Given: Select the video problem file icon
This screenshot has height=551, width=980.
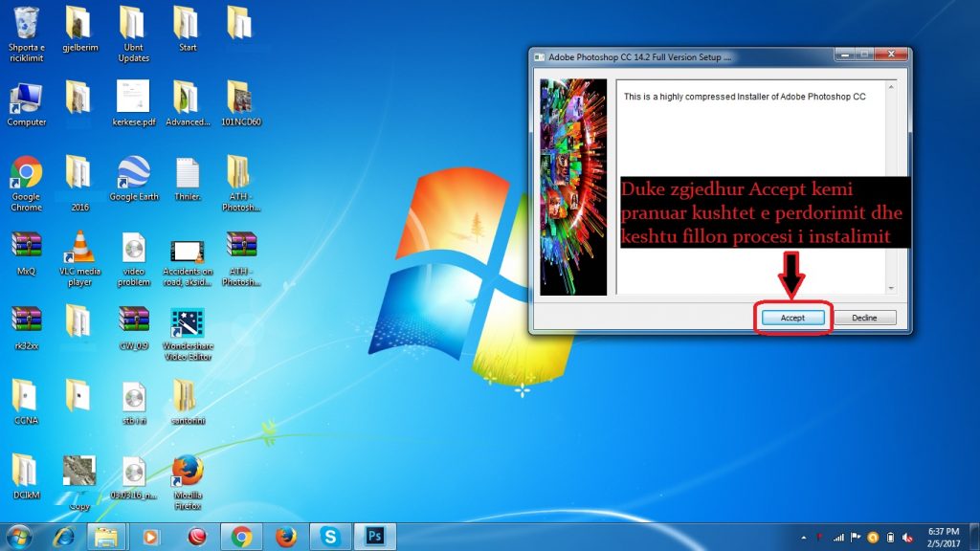Looking at the screenshot, I should point(134,258).
